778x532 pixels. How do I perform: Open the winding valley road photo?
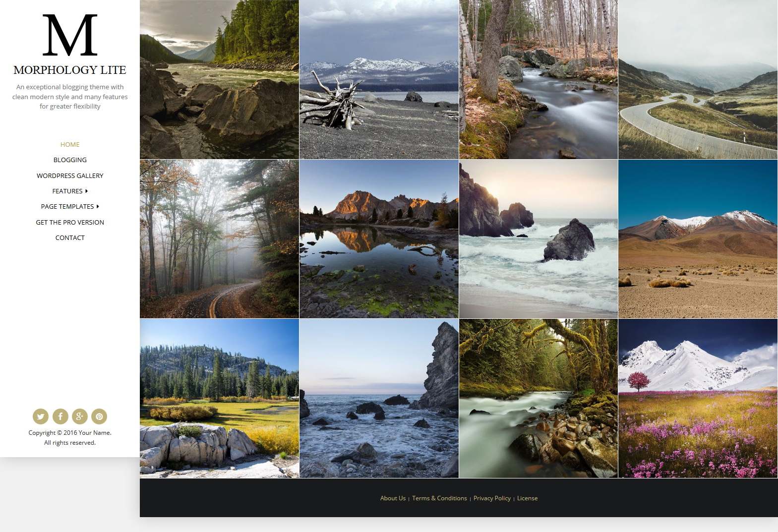(x=698, y=79)
